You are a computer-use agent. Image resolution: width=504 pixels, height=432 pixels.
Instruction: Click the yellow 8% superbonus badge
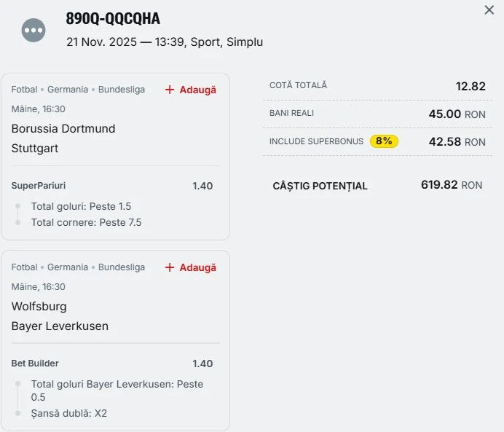384,141
